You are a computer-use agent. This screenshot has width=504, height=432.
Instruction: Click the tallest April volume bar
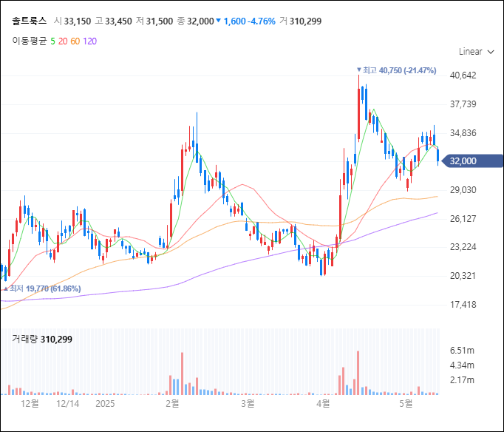358,373
